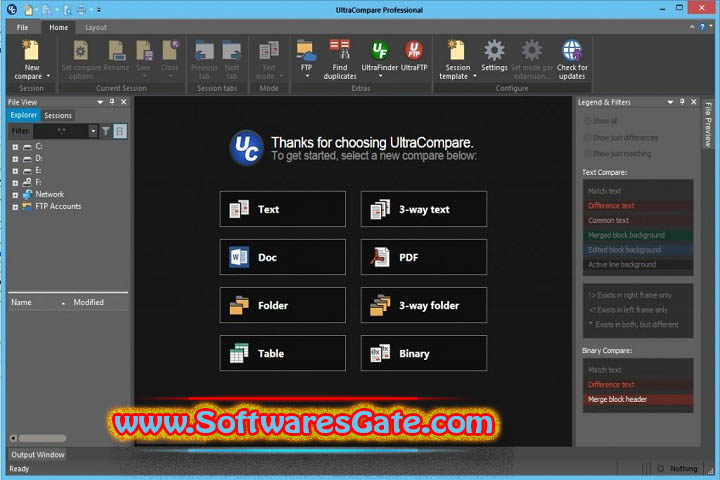Expand the E: drive node
This screenshot has height=480, width=720.
[15, 171]
